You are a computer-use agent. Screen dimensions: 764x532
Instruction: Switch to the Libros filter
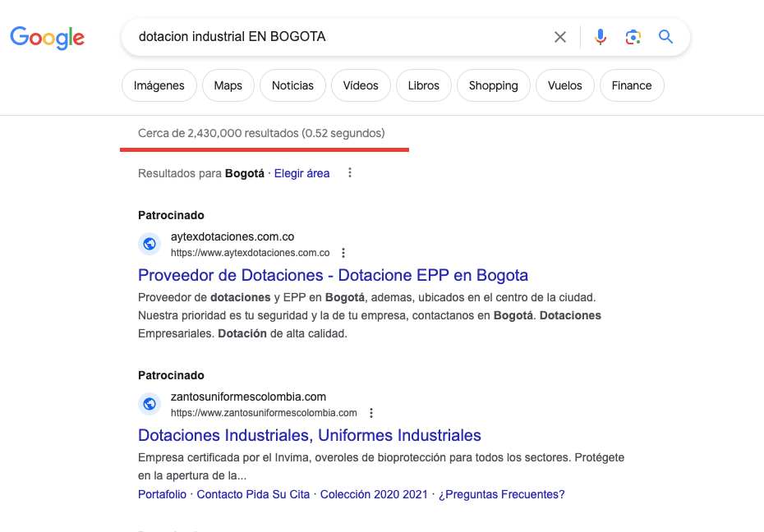[x=424, y=85]
